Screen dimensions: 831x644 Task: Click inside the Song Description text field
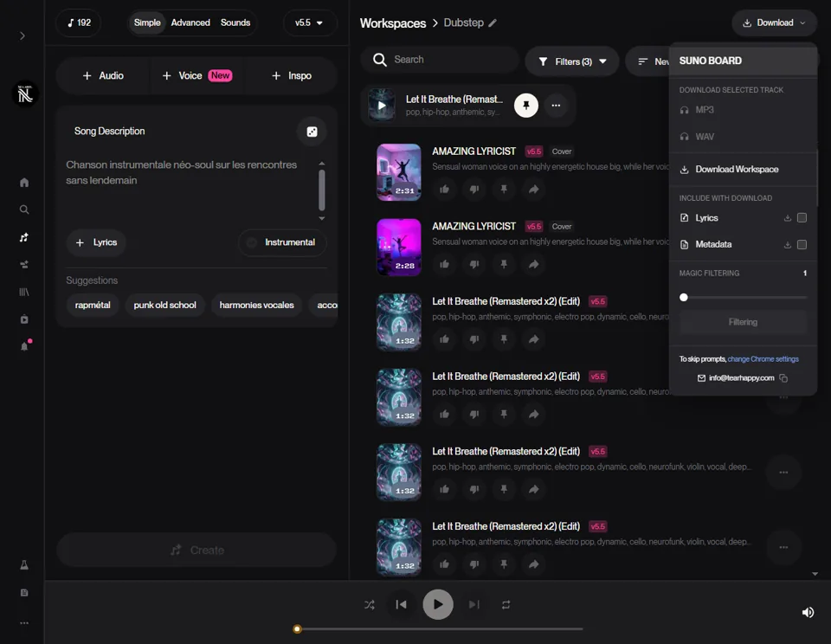190,188
